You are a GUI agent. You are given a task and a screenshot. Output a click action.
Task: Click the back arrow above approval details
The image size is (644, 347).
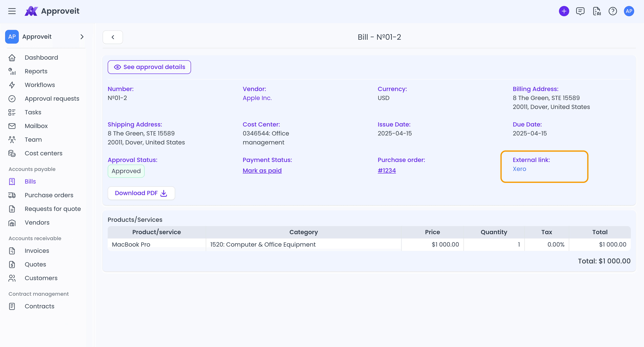(x=113, y=37)
